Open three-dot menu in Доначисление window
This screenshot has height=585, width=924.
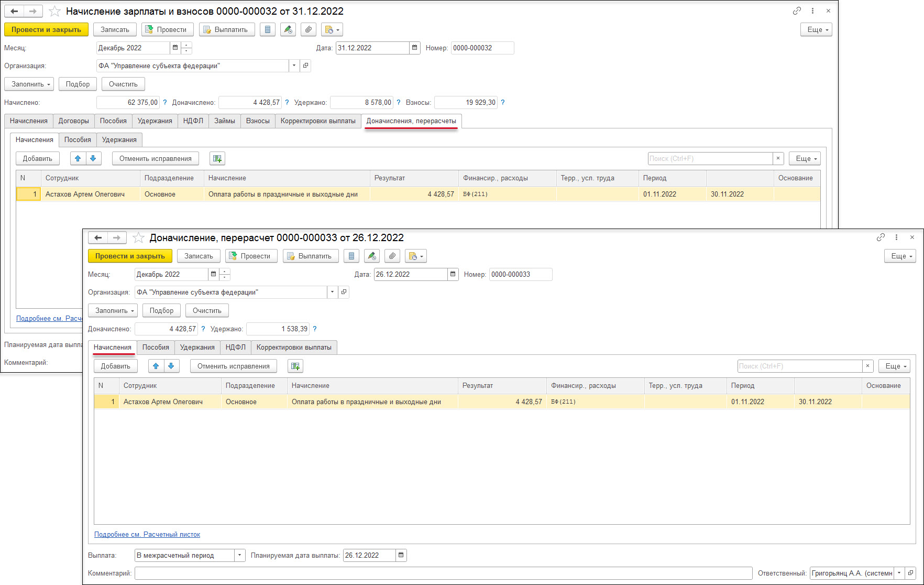(x=896, y=237)
